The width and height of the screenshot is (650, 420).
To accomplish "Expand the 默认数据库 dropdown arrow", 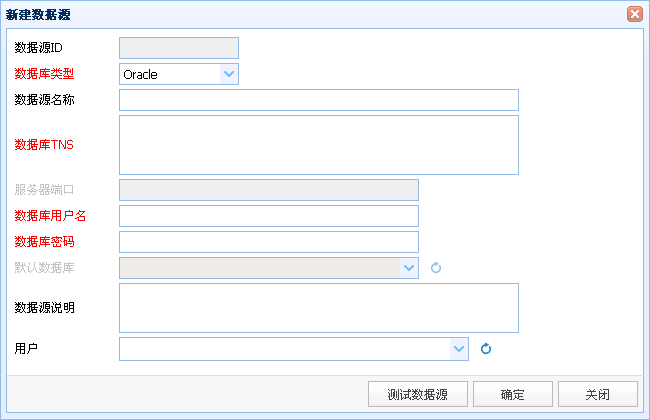I will [x=409, y=268].
